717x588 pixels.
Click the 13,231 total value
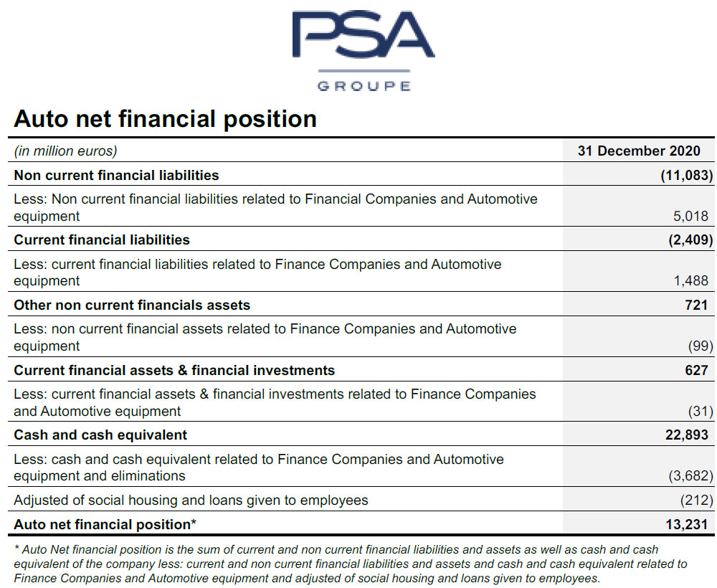click(x=686, y=524)
